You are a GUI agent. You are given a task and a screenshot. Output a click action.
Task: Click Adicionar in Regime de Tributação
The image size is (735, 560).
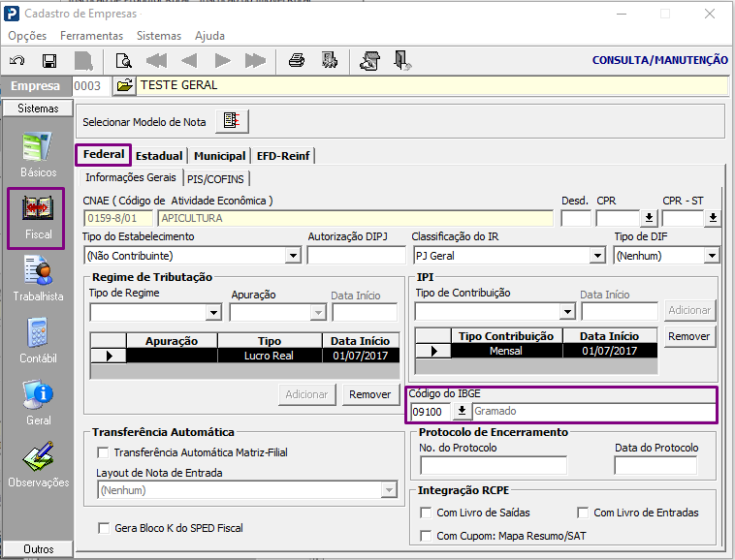pyautogui.click(x=307, y=394)
